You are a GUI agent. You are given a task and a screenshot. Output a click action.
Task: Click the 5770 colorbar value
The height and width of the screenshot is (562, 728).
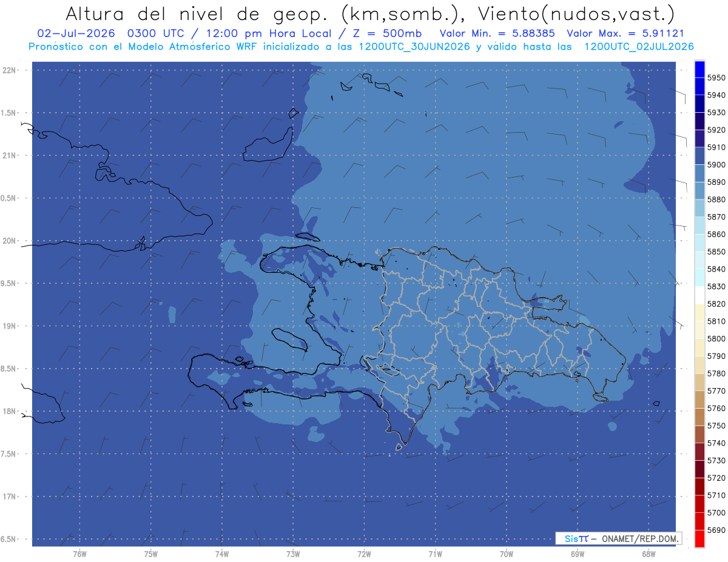(x=716, y=391)
